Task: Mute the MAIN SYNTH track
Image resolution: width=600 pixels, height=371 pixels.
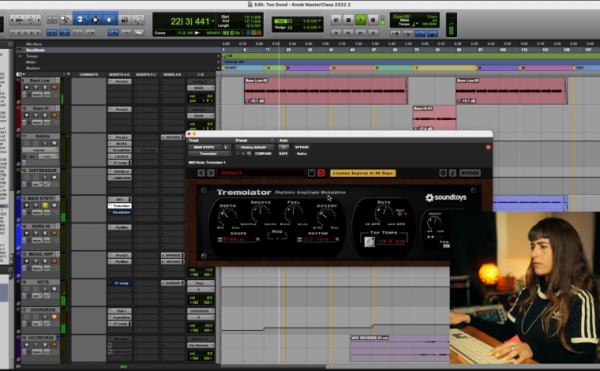Action: click(x=54, y=205)
